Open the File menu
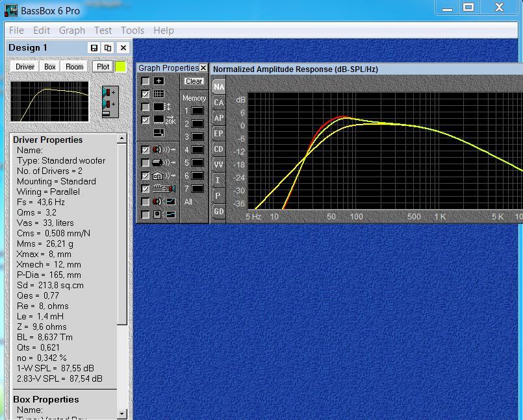This screenshot has height=420, width=523. [x=17, y=31]
